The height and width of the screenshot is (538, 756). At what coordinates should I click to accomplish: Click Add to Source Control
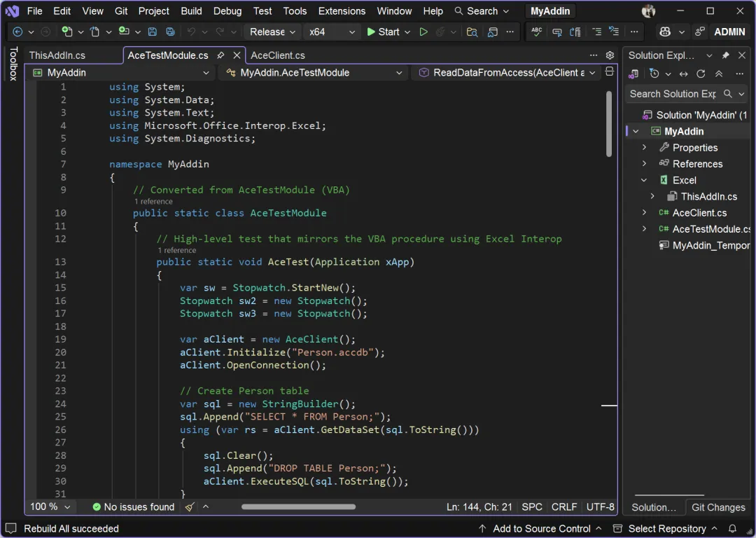click(541, 529)
